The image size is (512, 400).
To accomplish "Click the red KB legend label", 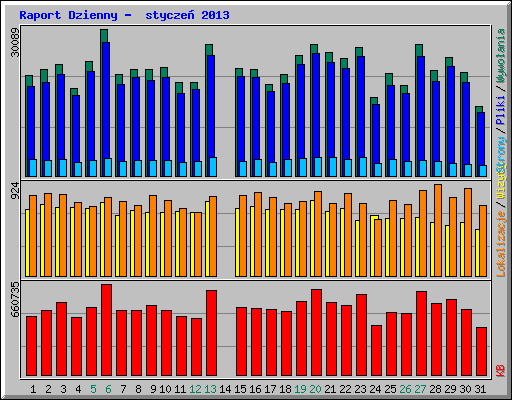I will 500,371.
